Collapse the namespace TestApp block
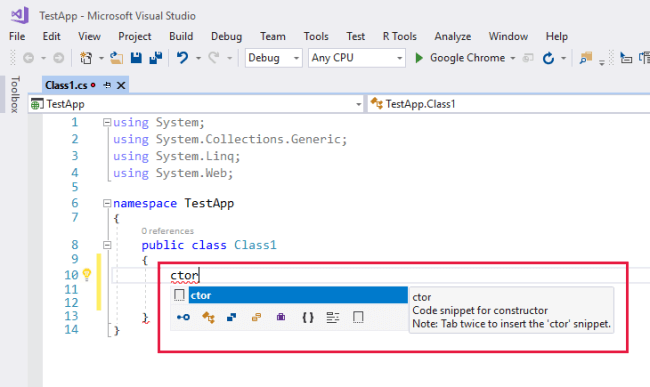650x387 pixels. [107, 203]
